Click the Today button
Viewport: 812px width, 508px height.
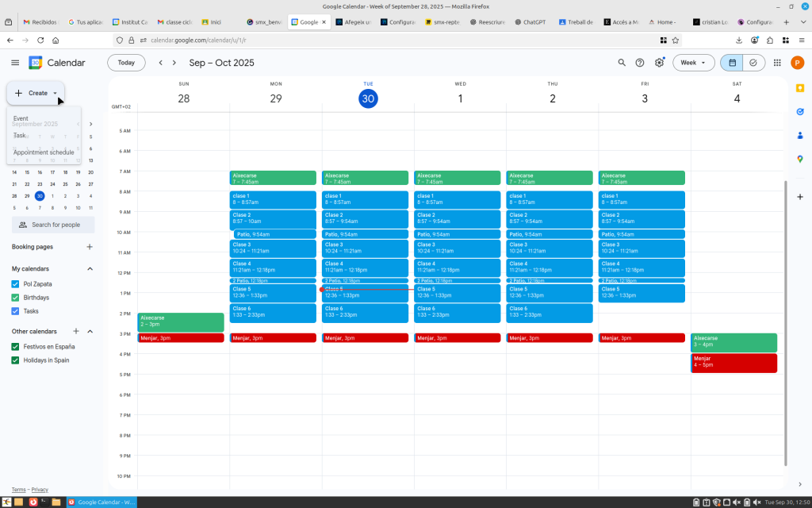[x=126, y=63]
